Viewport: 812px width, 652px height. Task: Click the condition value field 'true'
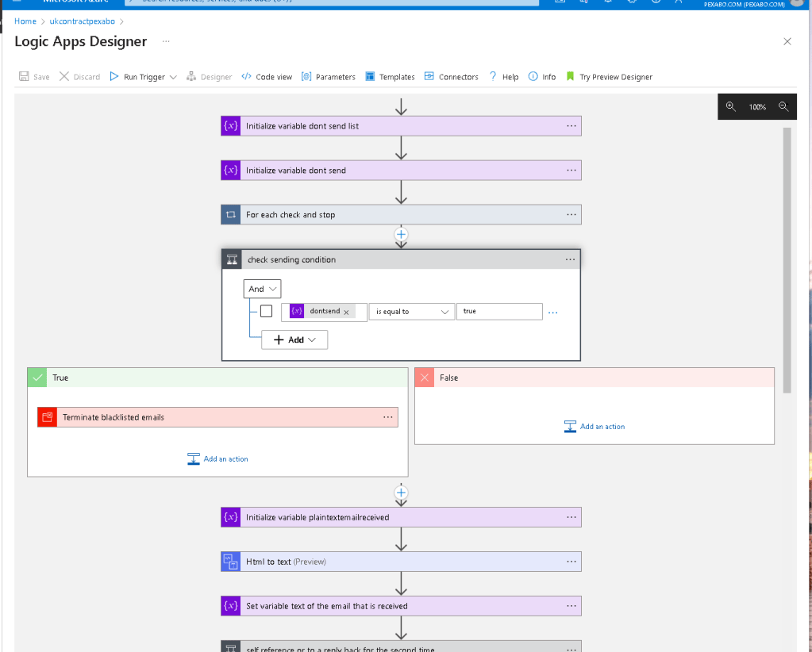tap(500, 312)
